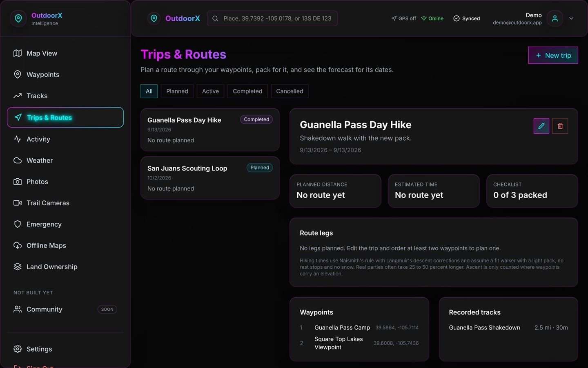This screenshot has height=368, width=588.
Task: Select the San Juans Scouting Loop card
Action: pyautogui.click(x=210, y=178)
